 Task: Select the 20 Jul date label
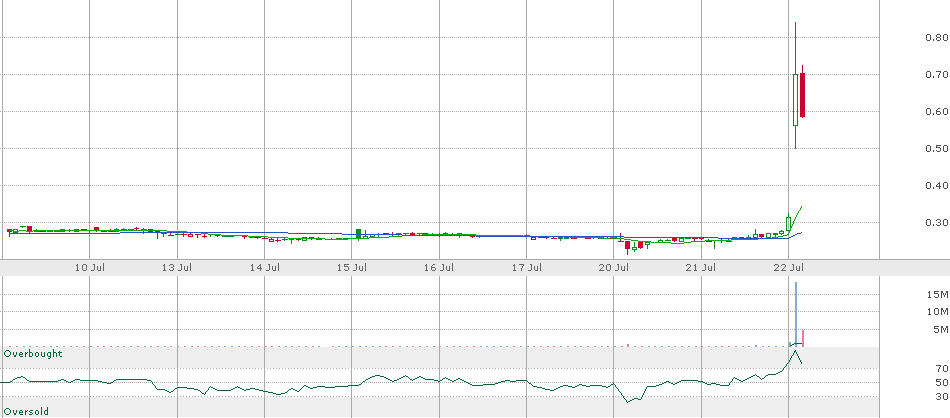[614, 267]
